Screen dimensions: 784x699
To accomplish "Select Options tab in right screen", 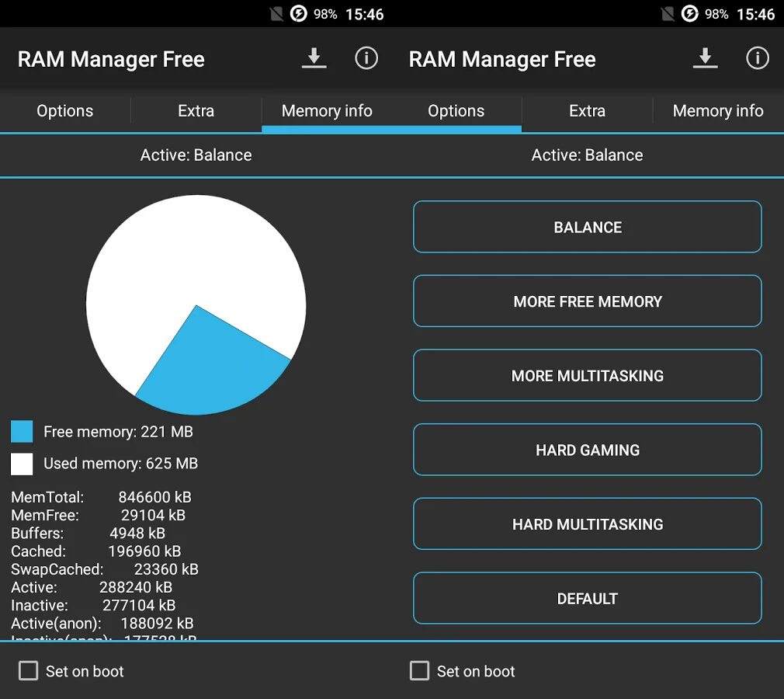I will tap(456, 110).
